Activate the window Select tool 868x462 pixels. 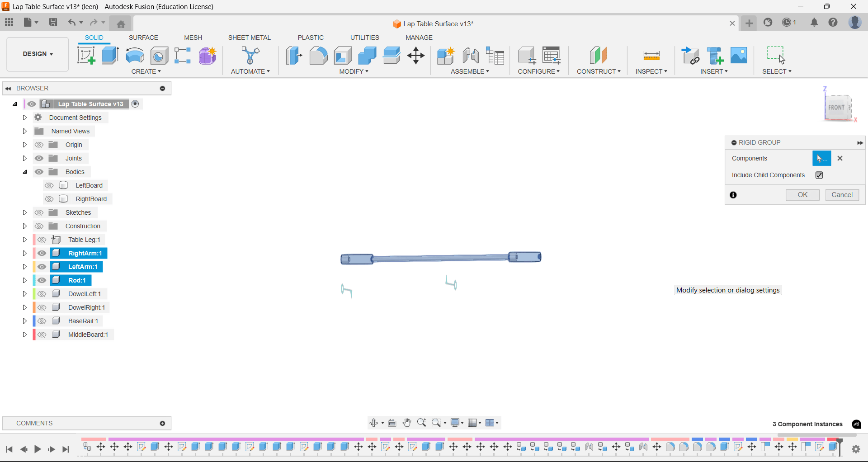pyautogui.click(x=776, y=55)
